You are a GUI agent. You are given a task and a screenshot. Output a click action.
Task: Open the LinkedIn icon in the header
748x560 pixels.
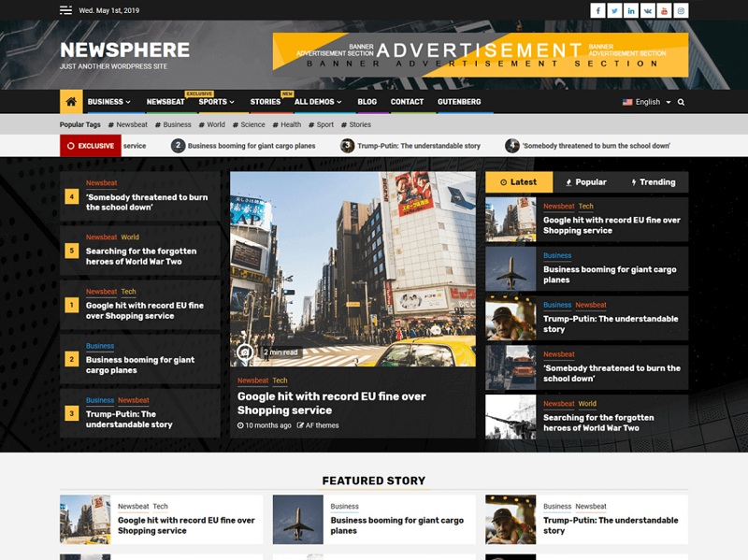click(x=631, y=10)
